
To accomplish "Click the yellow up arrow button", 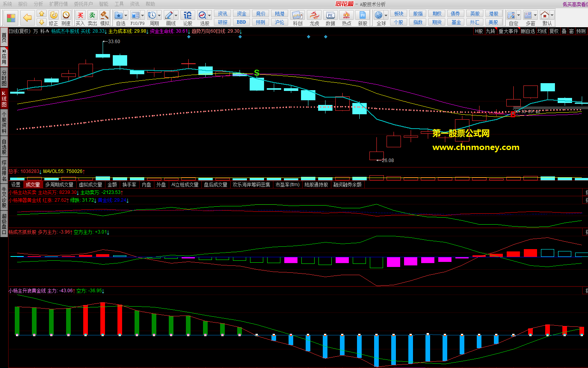I will coord(42,14).
